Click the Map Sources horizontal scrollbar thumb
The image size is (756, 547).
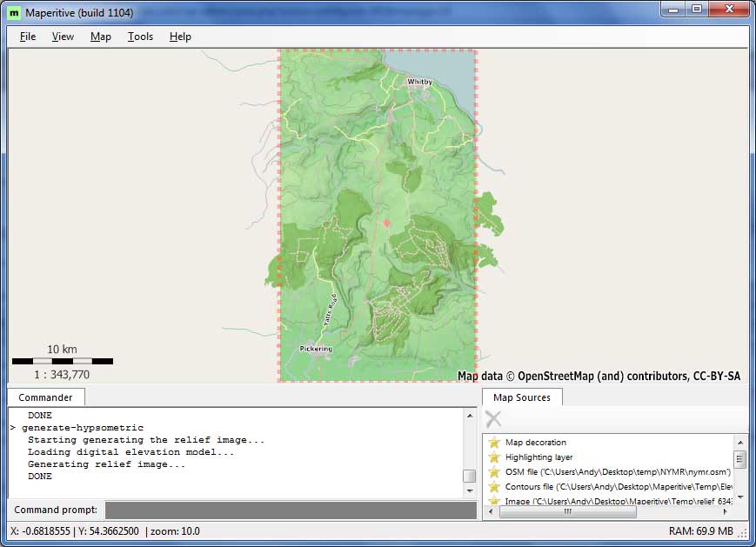click(568, 512)
